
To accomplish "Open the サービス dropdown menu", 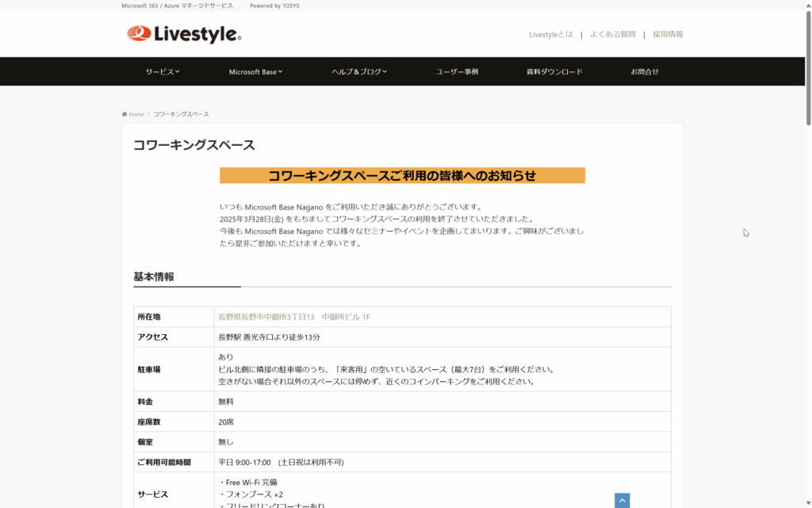I will click(x=163, y=71).
